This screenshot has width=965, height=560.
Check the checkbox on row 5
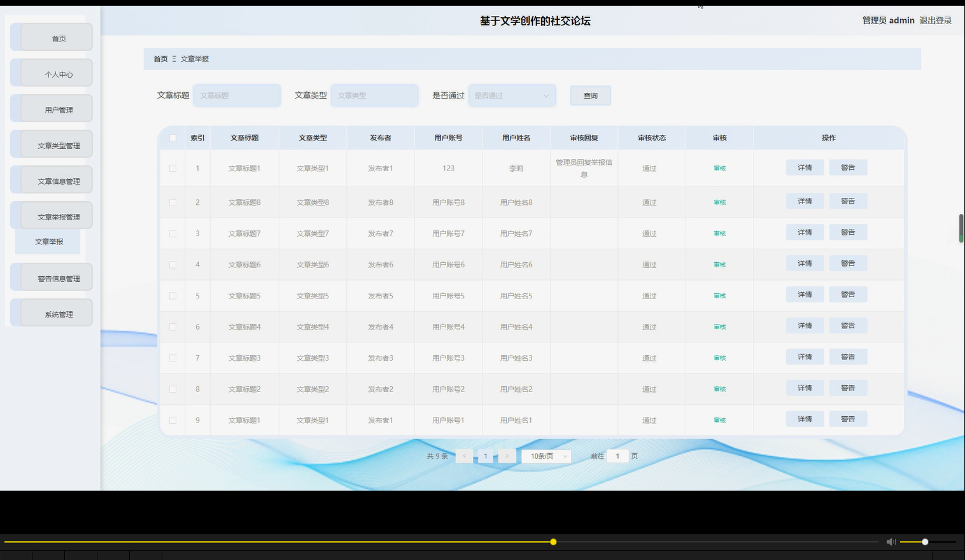point(172,295)
